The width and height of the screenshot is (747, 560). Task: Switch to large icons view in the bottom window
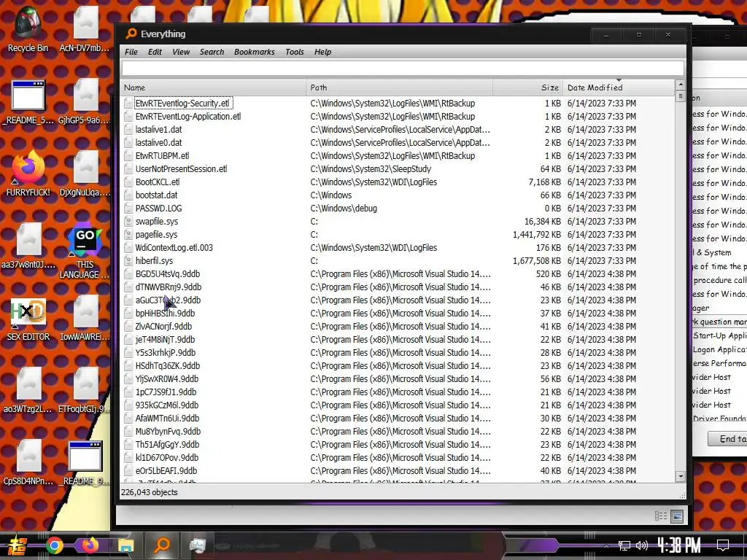tap(677, 516)
